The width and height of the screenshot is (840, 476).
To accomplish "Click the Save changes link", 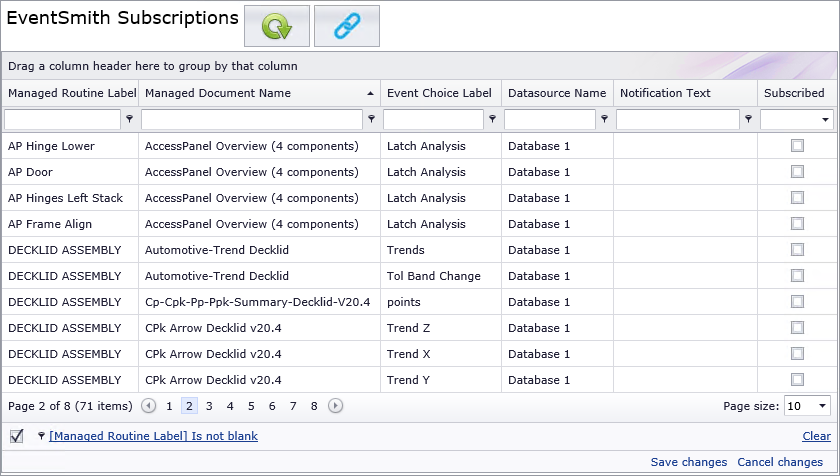I will click(689, 462).
